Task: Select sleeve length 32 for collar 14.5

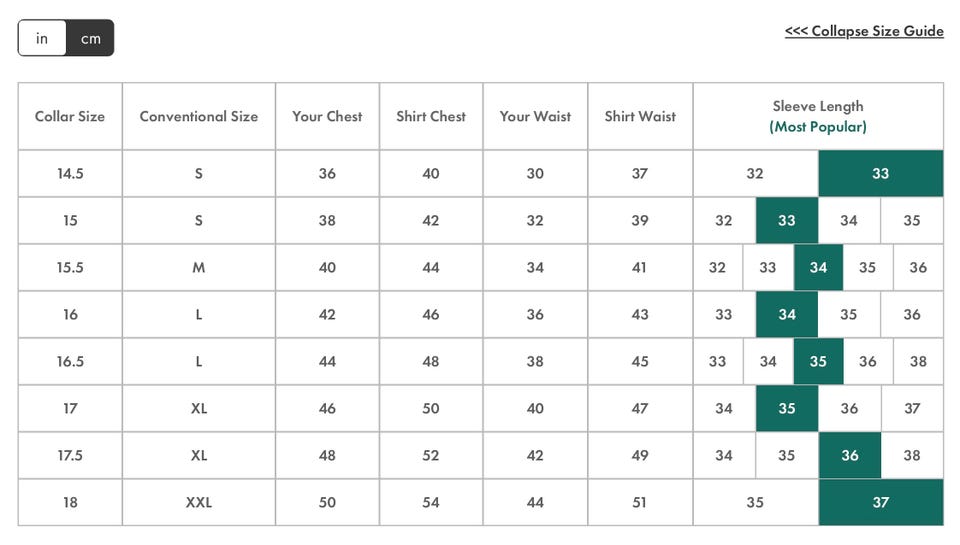Action: (x=755, y=173)
